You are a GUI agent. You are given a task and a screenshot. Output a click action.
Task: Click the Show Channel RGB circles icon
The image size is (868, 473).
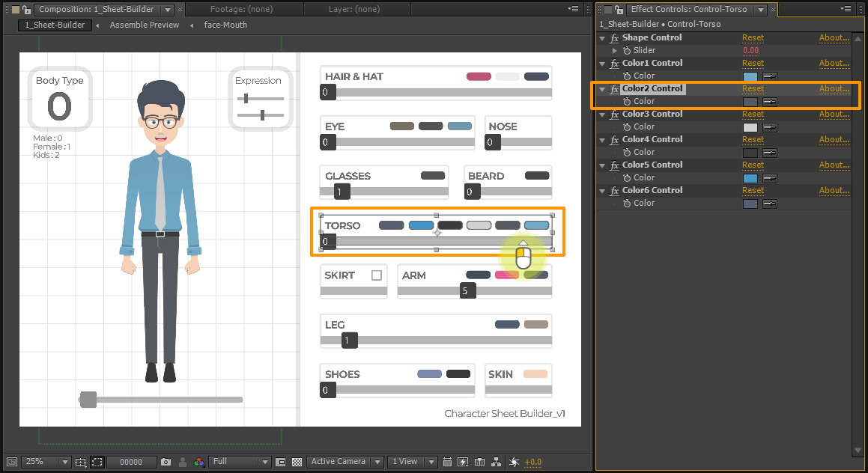pyautogui.click(x=198, y=462)
